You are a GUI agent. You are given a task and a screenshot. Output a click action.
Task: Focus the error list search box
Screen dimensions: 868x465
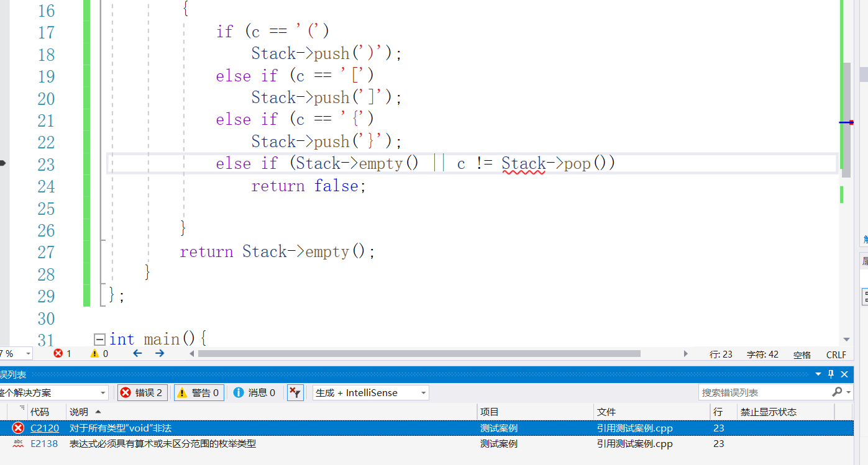764,392
